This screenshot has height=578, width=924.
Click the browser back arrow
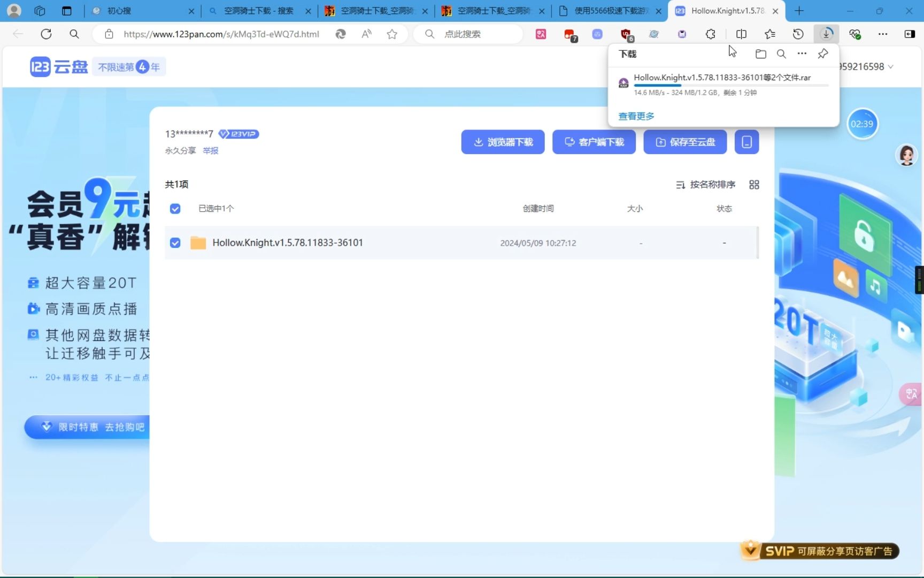pos(18,34)
